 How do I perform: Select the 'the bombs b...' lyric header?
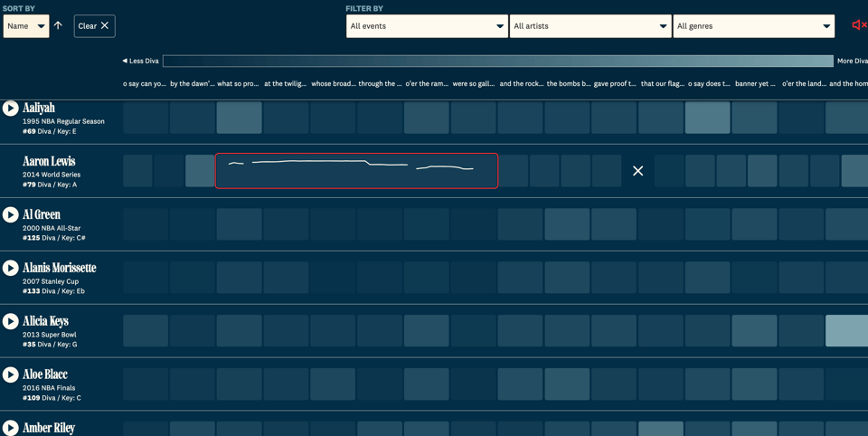569,83
